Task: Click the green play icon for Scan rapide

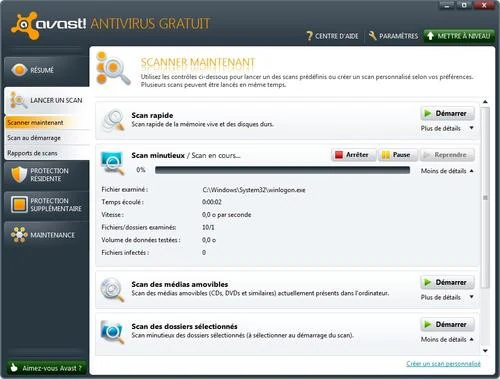Action: coord(428,113)
